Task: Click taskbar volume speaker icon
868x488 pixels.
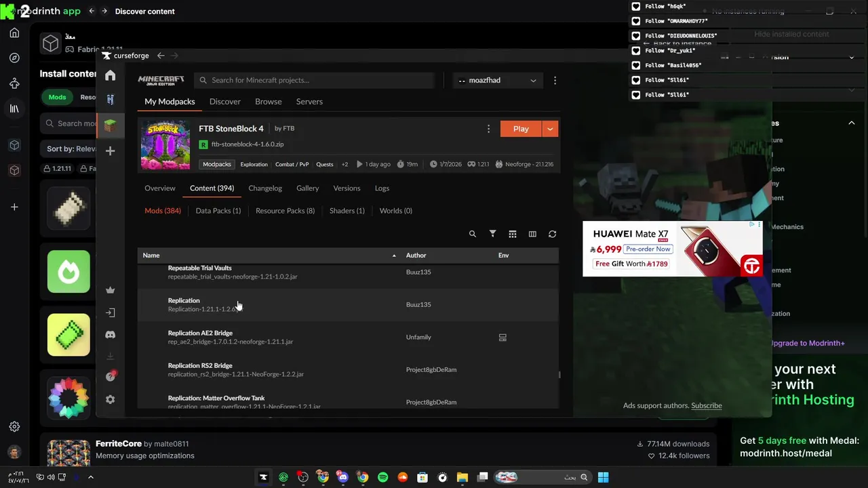Action: [51, 477]
